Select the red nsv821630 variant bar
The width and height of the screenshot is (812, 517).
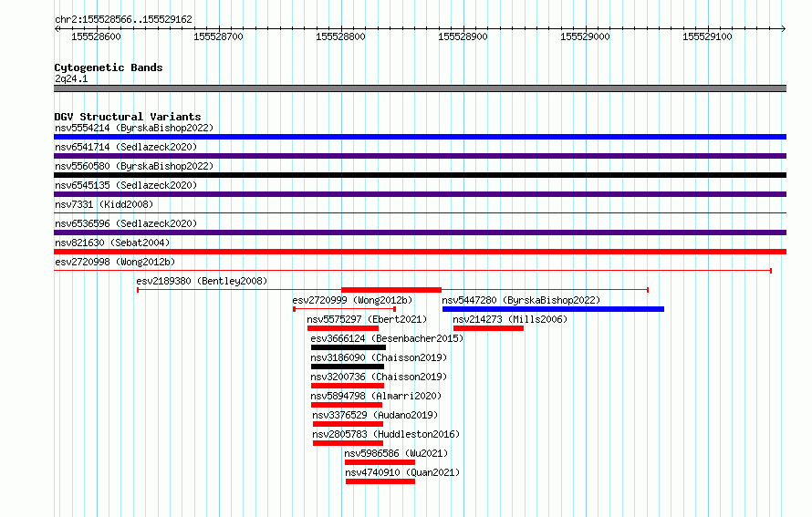(x=420, y=252)
